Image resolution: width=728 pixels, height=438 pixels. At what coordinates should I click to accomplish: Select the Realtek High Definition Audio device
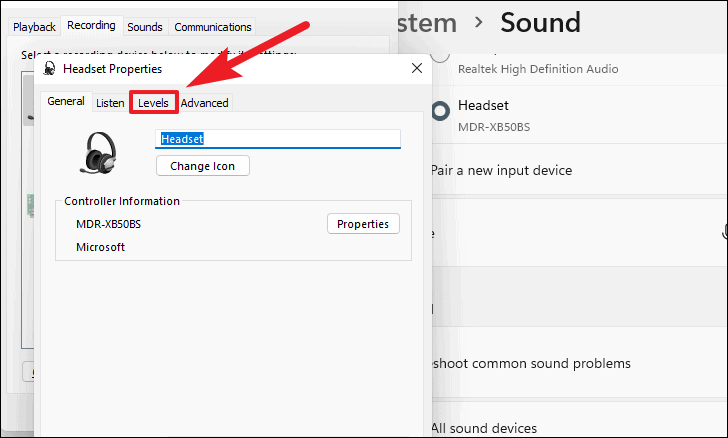point(538,68)
